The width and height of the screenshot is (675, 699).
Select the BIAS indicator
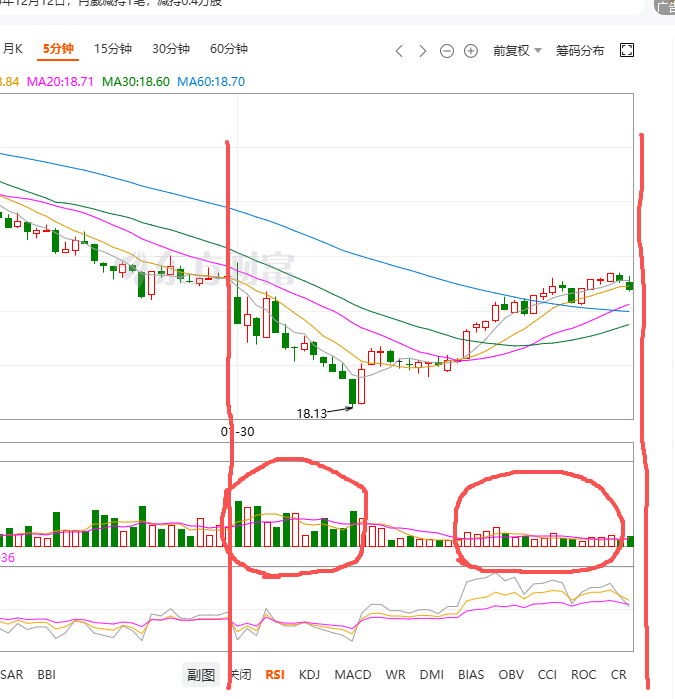coord(471,674)
